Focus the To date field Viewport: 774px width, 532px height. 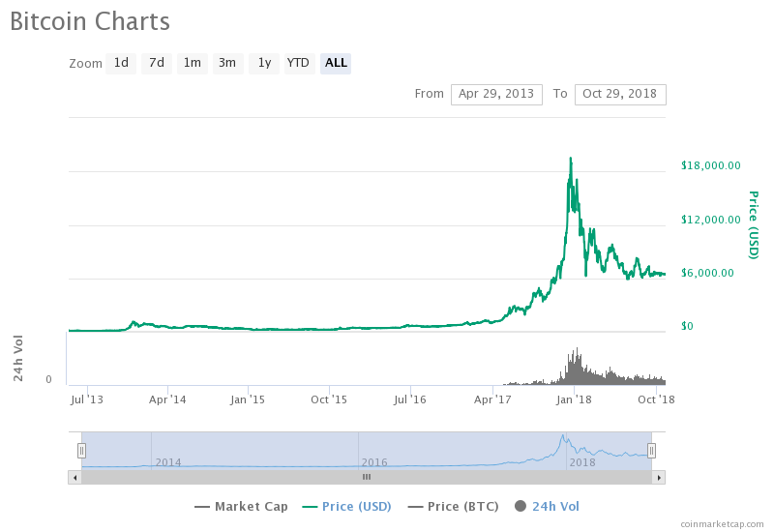click(x=620, y=94)
